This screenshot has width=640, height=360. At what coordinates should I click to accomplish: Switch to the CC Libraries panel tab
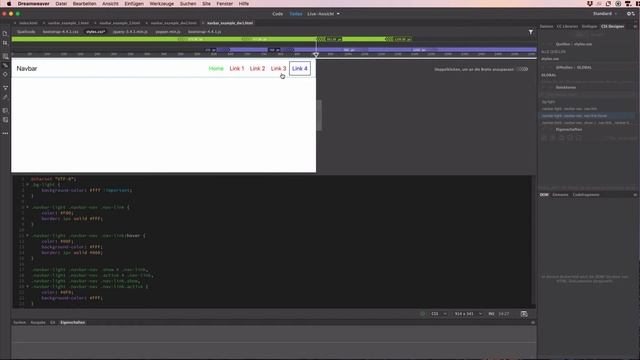[567, 27]
